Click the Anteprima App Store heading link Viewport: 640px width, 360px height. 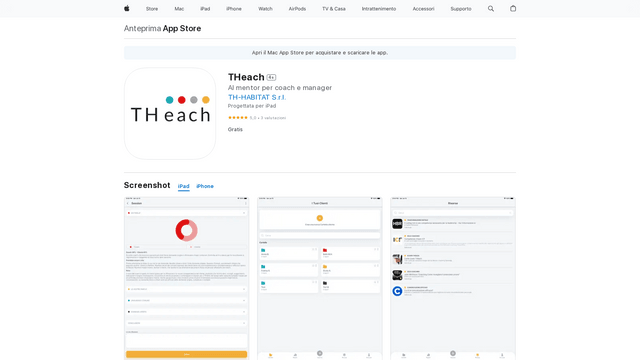[x=162, y=29]
